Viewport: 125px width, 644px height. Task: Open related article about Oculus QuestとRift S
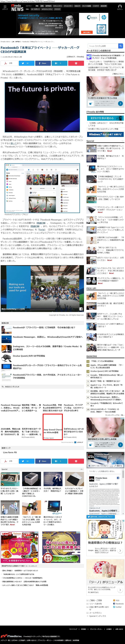[29, 356]
